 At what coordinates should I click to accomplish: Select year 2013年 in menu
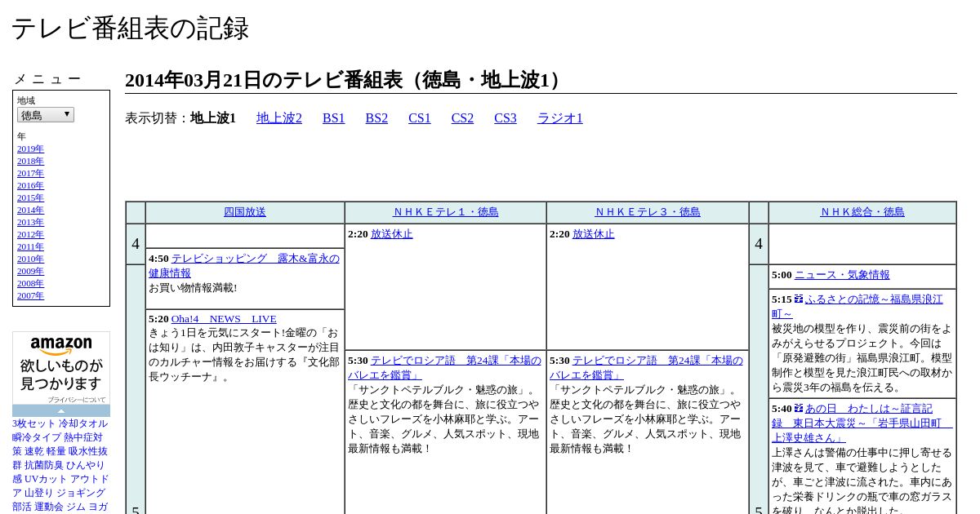tap(30, 222)
